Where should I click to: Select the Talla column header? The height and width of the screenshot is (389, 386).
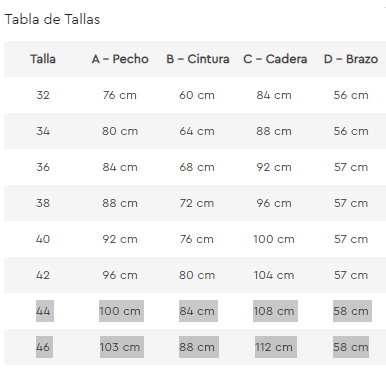point(43,59)
